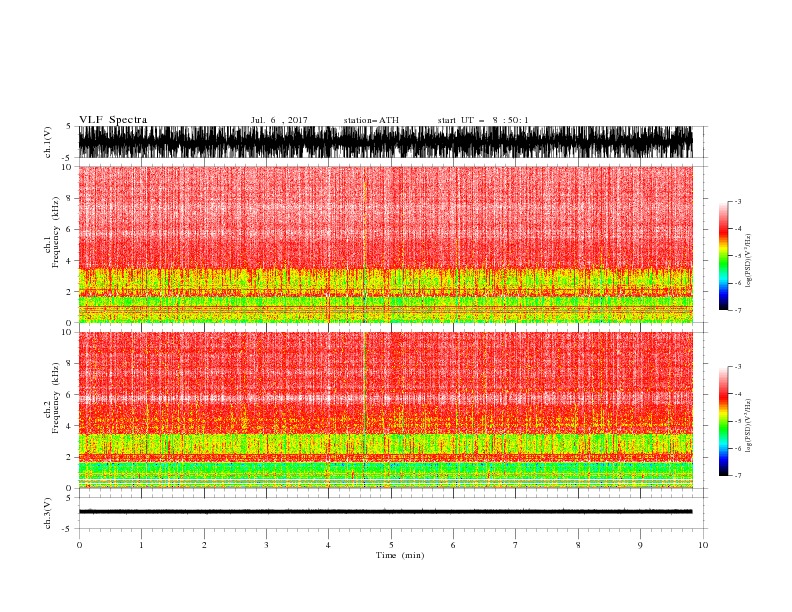792x612 pixels.
Task: Click the "ch.2 Frequency (kHz)" axis label
Action: point(52,398)
